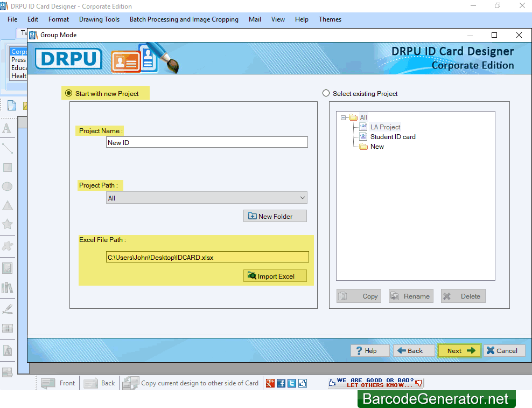Select the Image insertion tool
The image size is (532, 408).
pyautogui.click(x=8, y=267)
